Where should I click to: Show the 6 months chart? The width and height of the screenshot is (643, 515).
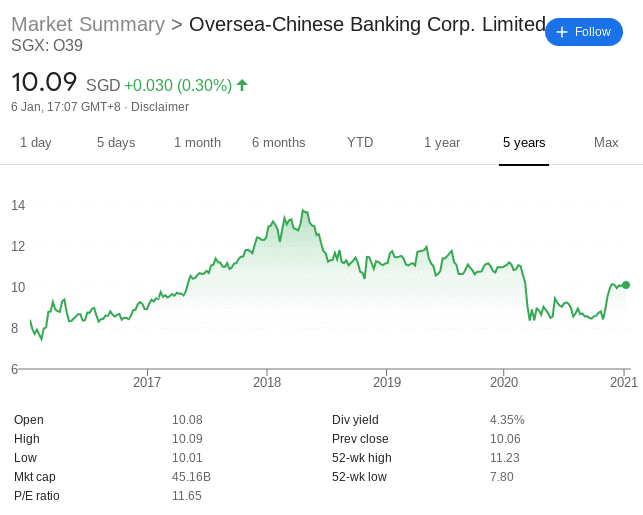pos(278,142)
